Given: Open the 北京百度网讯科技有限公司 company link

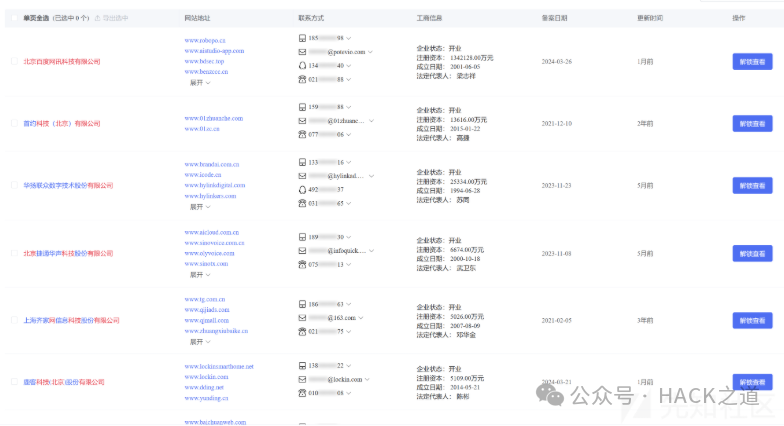Looking at the screenshot, I should click(62, 62).
